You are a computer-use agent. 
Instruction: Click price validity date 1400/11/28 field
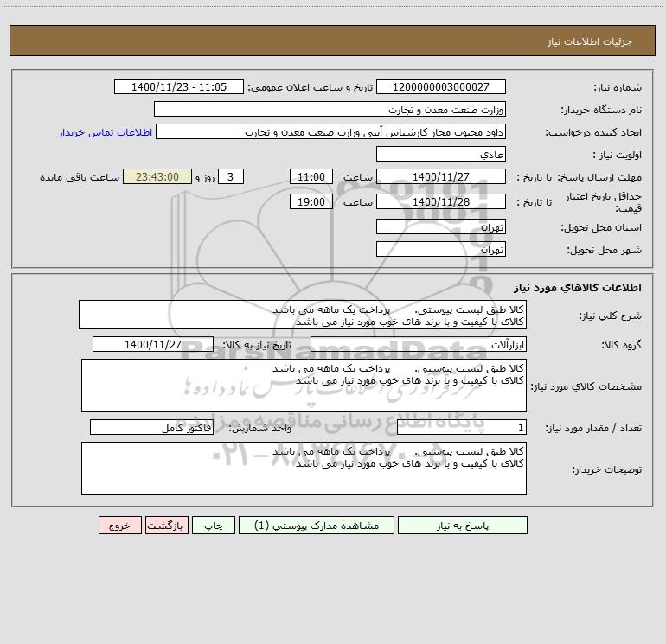pos(441,201)
